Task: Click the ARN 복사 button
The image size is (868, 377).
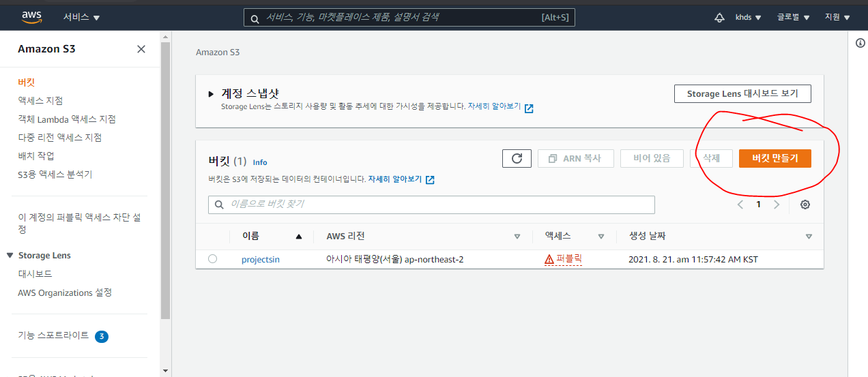Action: coord(575,158)
